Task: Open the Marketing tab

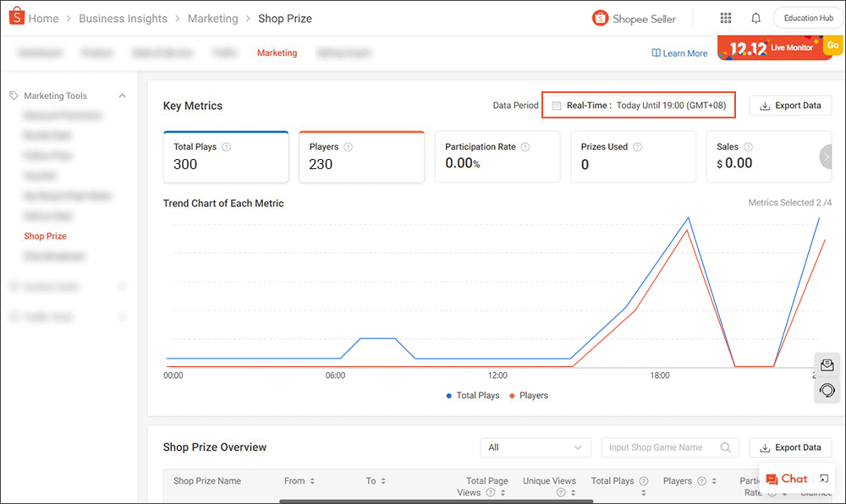Action: (277, 52)
